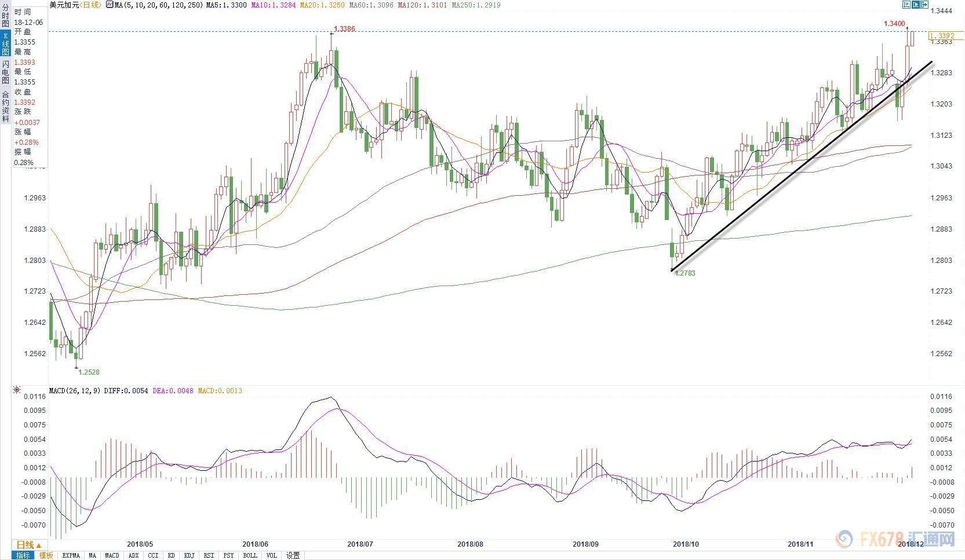Click the 2018/09 date axis label
Image resolution: width=965 pixels, height=560 pixels.
(x=585, y=544)
